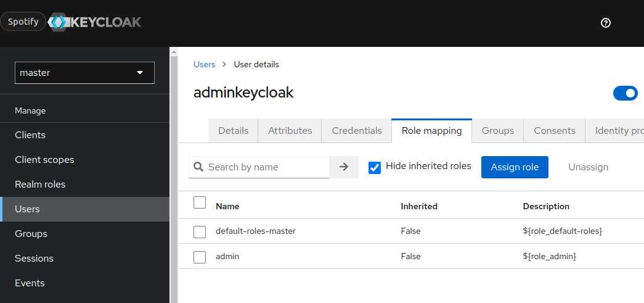
Task: Click the Keycloak logo
Action: tap(94, 22)
